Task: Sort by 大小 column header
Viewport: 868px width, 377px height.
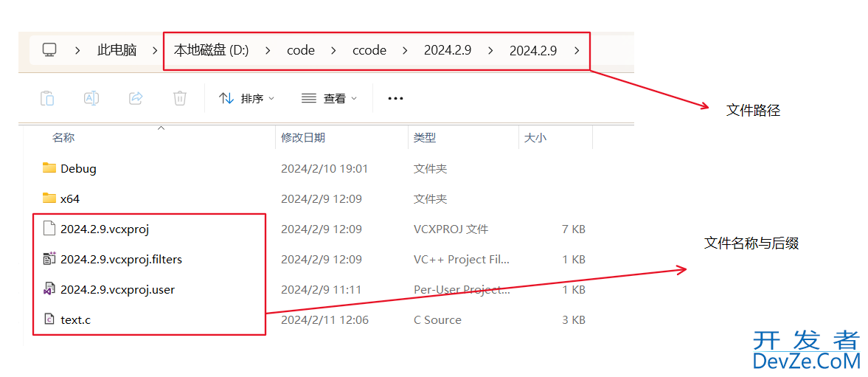Action: 535,137
